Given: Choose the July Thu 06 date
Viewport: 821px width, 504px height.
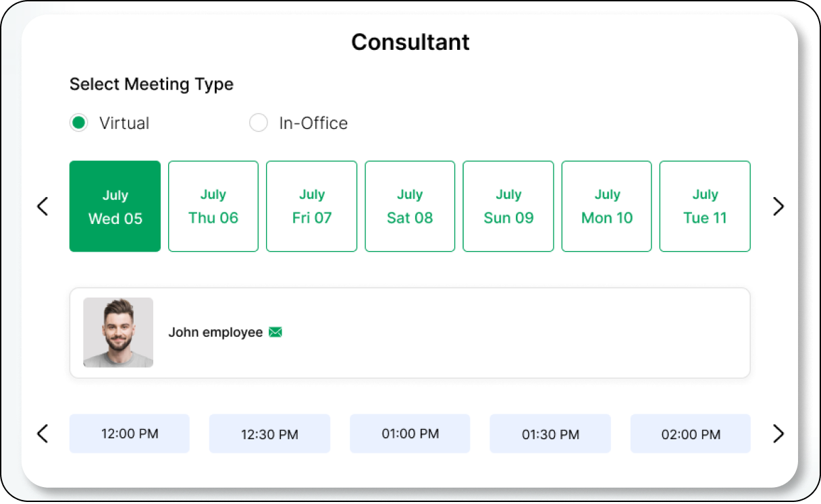Looking at the screenshot, I should (213, 206).
